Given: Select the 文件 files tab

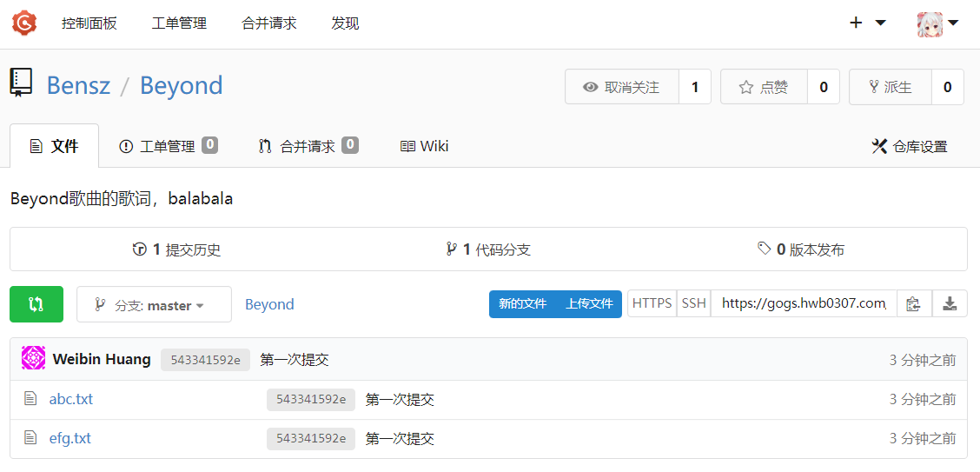Looking at the screenshot, I should (x=55, y=146).
